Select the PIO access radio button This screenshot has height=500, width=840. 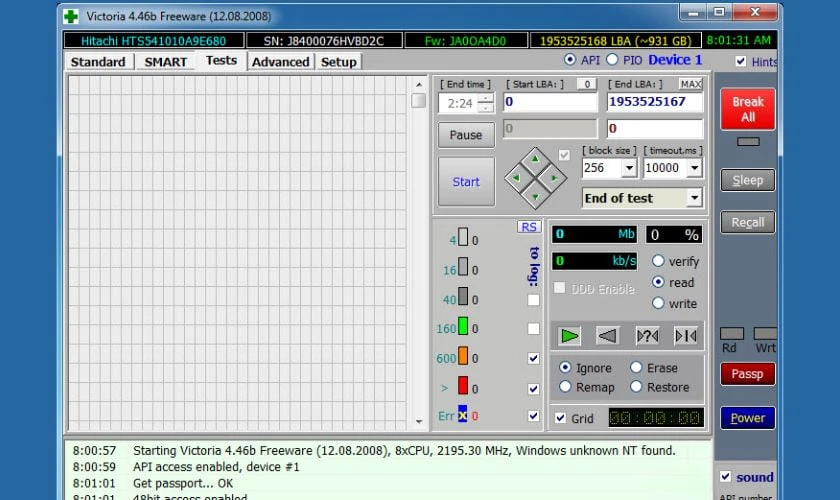(612, 59)
